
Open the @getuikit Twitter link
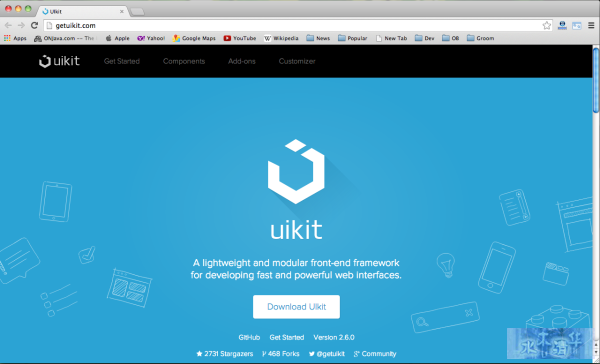(x=327, y=354)
